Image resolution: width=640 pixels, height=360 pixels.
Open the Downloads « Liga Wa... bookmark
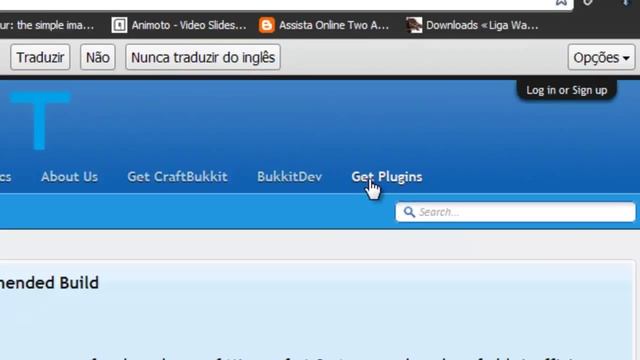[x=472, y=25]
